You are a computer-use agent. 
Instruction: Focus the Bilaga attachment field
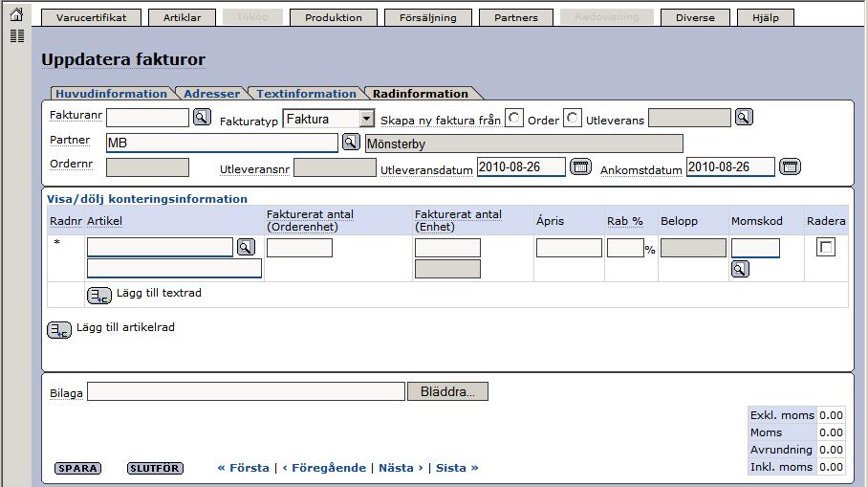coord(247,391)
